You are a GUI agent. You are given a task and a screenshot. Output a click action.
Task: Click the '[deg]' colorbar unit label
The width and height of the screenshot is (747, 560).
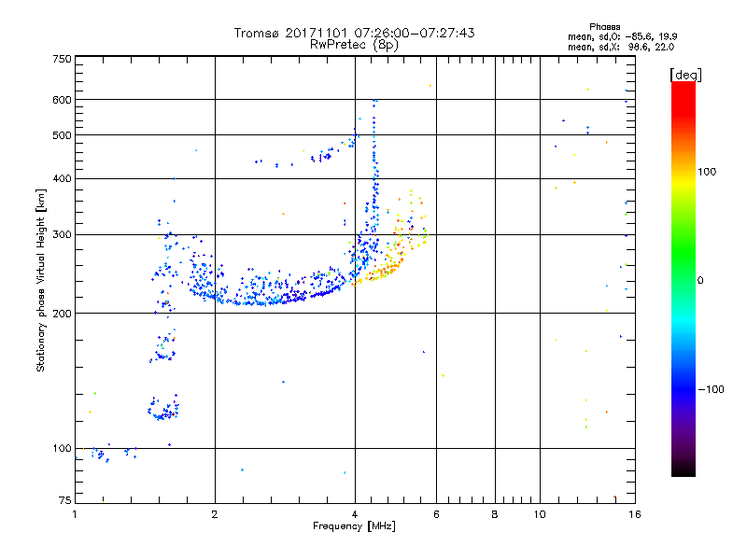685,75
